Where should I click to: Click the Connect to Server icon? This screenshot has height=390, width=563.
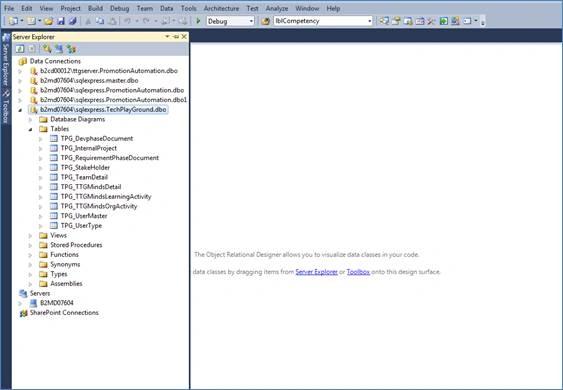click(x=59, y=49)
